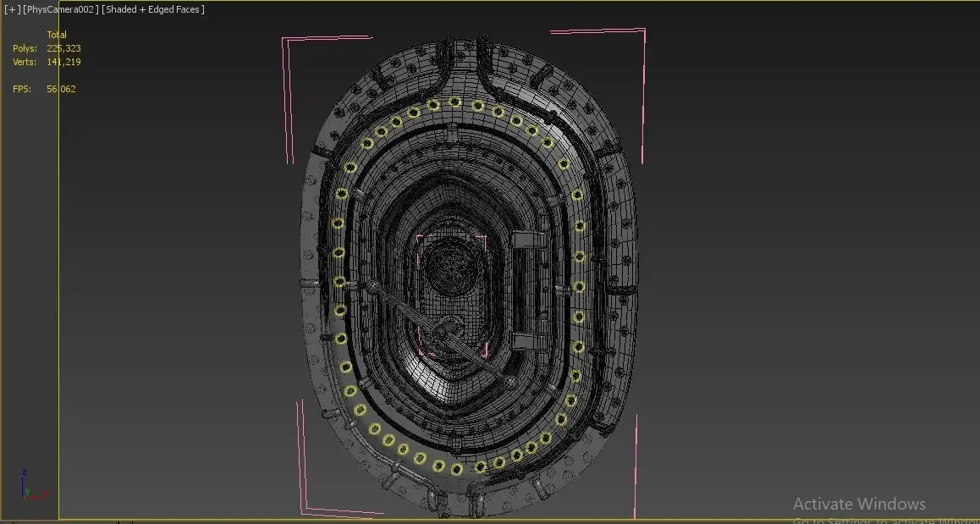Open the Shaded + Edged Faces shading menu
Image resolution: width=980 pixels, height=524 pixels.
pos(153,9)
